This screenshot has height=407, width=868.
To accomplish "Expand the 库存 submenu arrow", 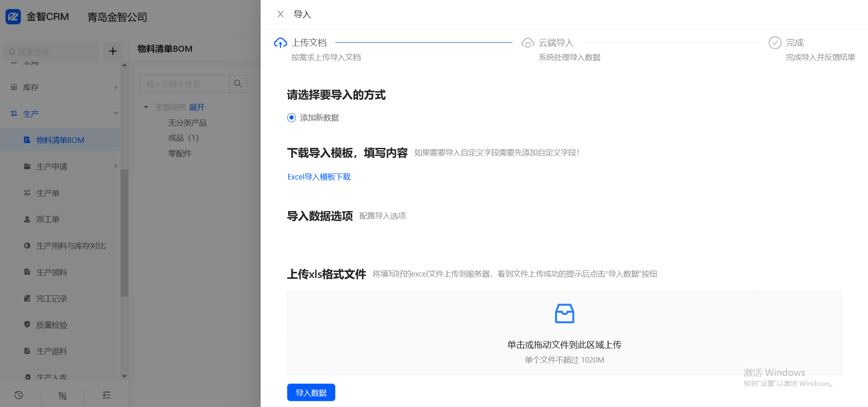I will point(116,87).
